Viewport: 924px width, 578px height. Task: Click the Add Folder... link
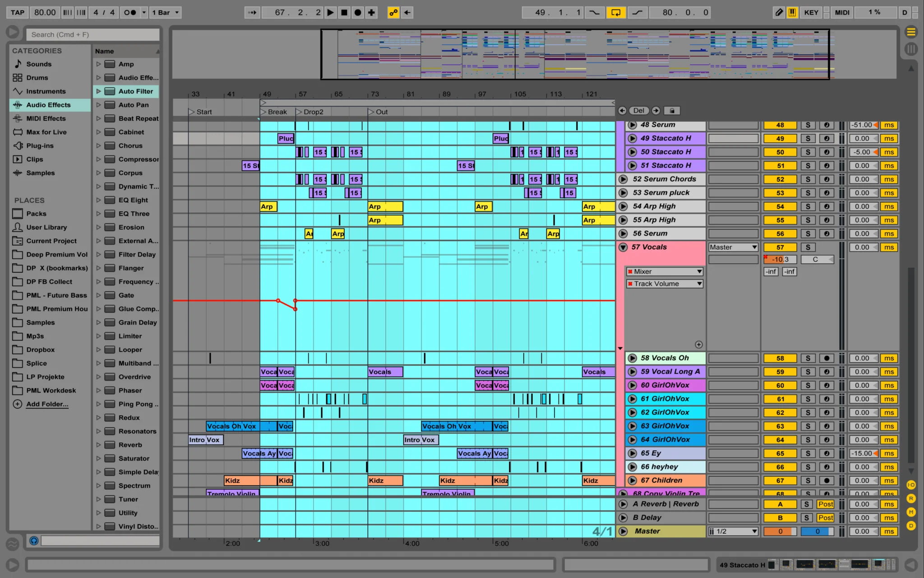click(x=47, y=404)
